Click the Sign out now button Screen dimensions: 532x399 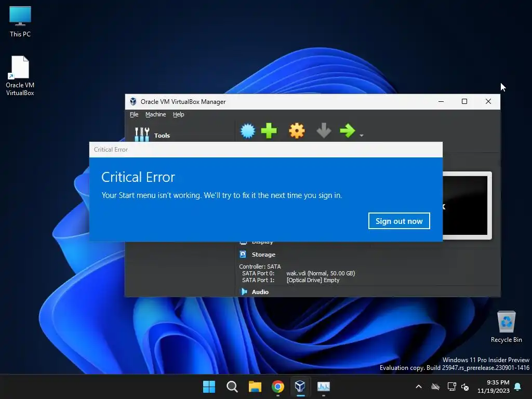coord(399,221)
